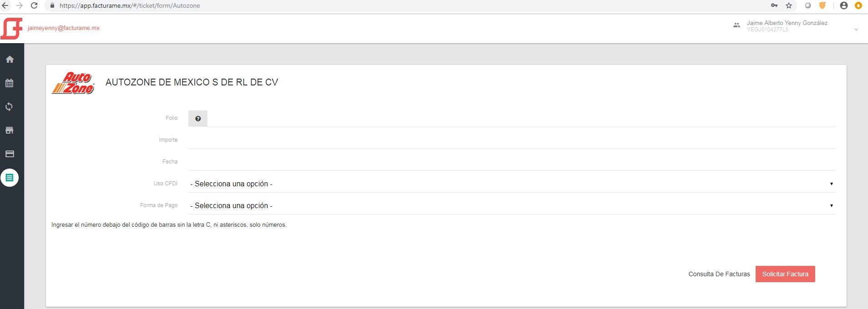
Task: Expand the user account chevron menu
Action: click(856, 30)
